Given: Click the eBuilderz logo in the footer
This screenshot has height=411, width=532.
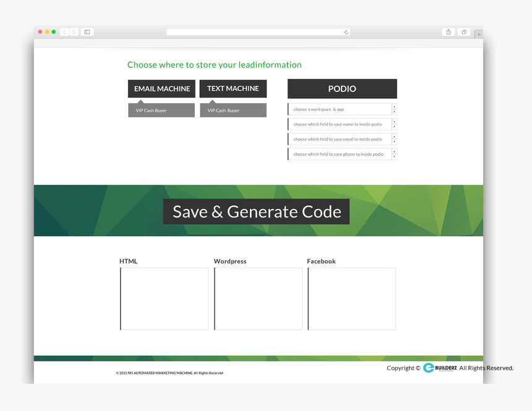Looking at the screenshot, I should point(440,368).
